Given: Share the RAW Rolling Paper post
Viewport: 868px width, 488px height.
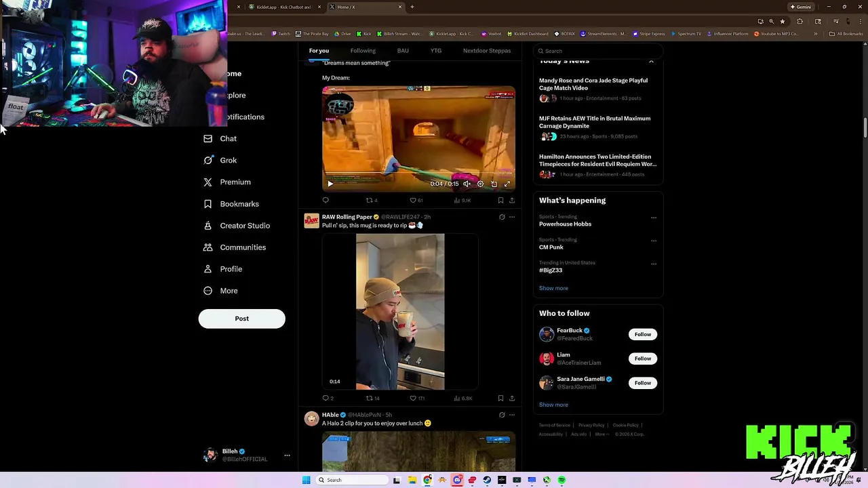Looking at the screenshot, I should click(512, 398).
